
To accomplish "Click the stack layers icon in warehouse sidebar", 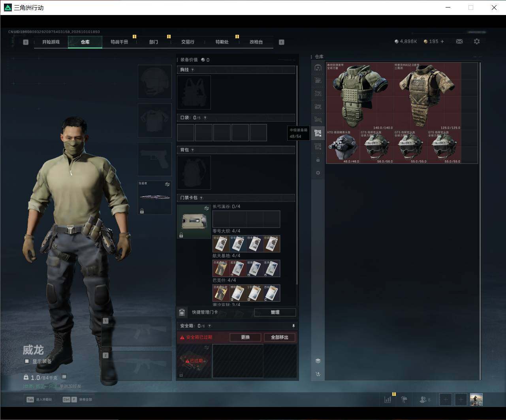I will coord(318,361).
